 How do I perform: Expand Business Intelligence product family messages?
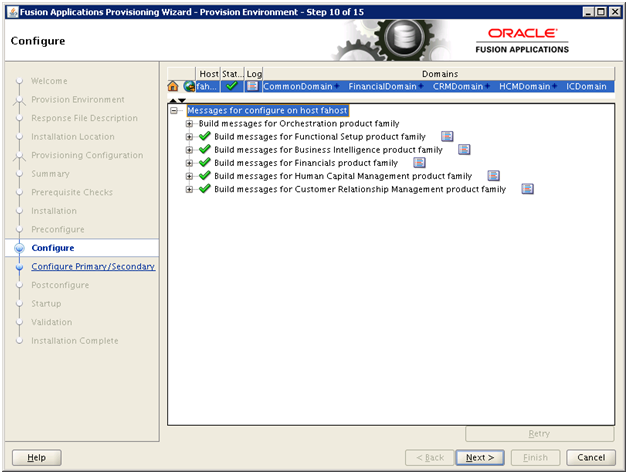(x=189, y=150)
